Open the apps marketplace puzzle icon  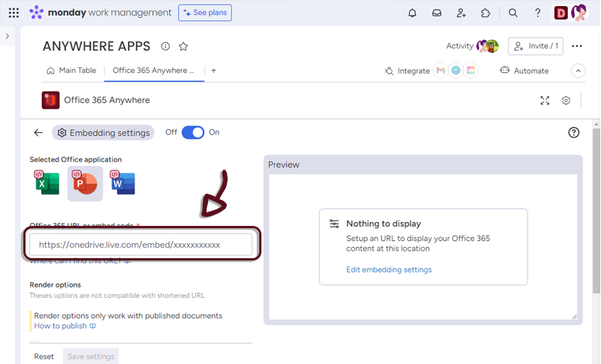pyautogui.click(x=486, y=13)
